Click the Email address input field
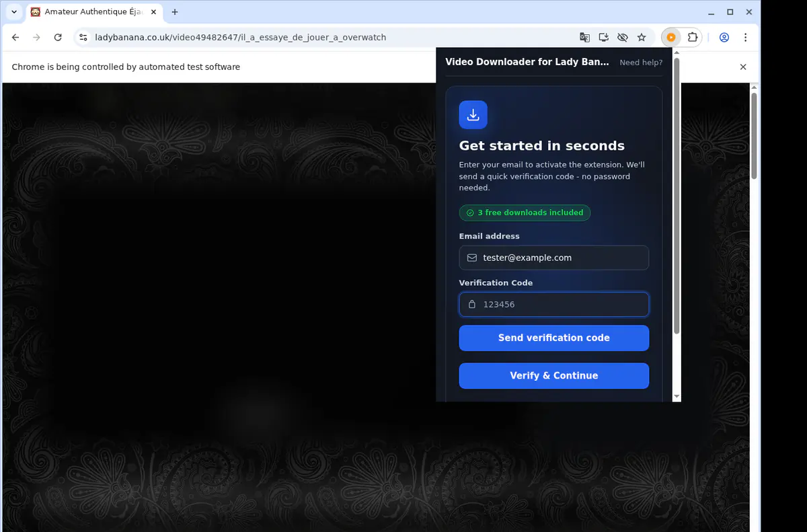This screenshot has width=807, height=532. (x=554, y=258)
